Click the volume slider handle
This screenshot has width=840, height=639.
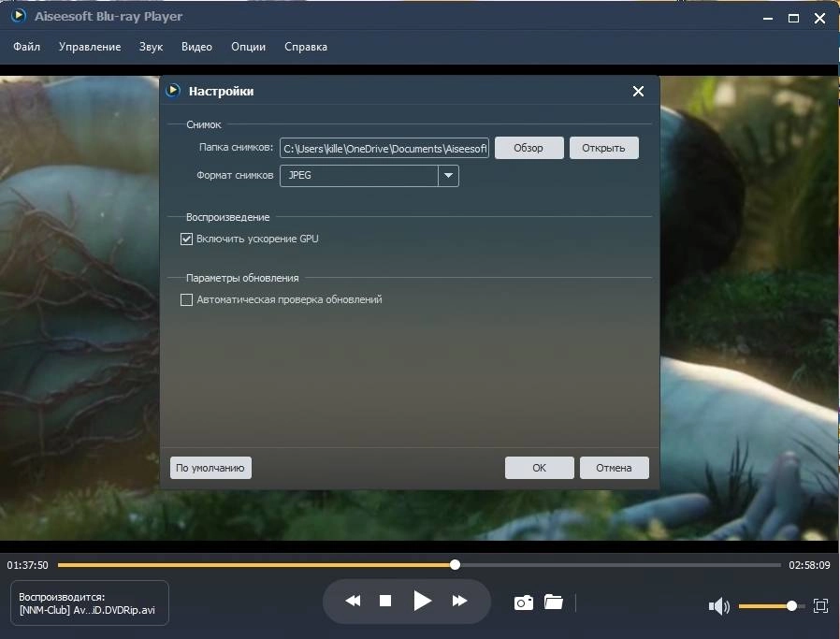(791, 606)
